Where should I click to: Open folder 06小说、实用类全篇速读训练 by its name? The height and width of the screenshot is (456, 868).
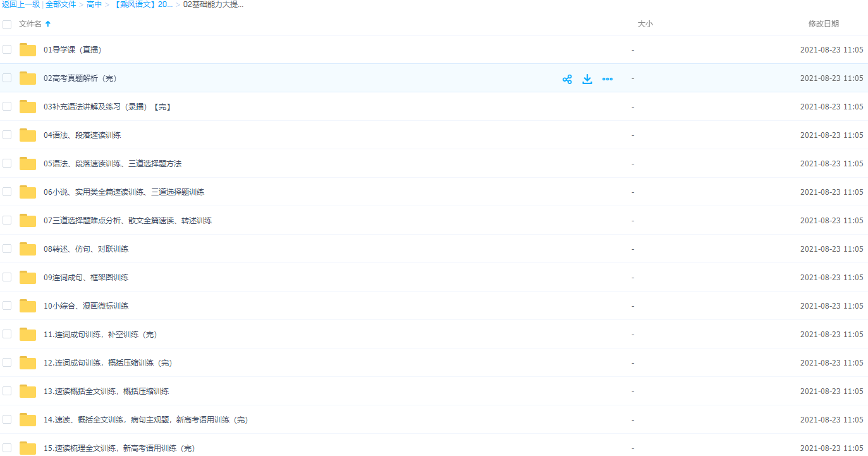(x=124, y=192)
